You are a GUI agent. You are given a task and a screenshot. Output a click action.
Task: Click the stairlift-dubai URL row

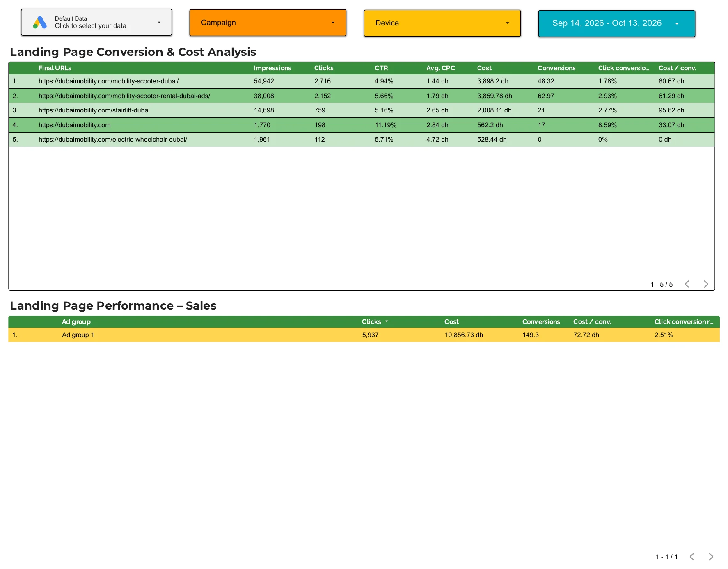click(x=362, y=110)
